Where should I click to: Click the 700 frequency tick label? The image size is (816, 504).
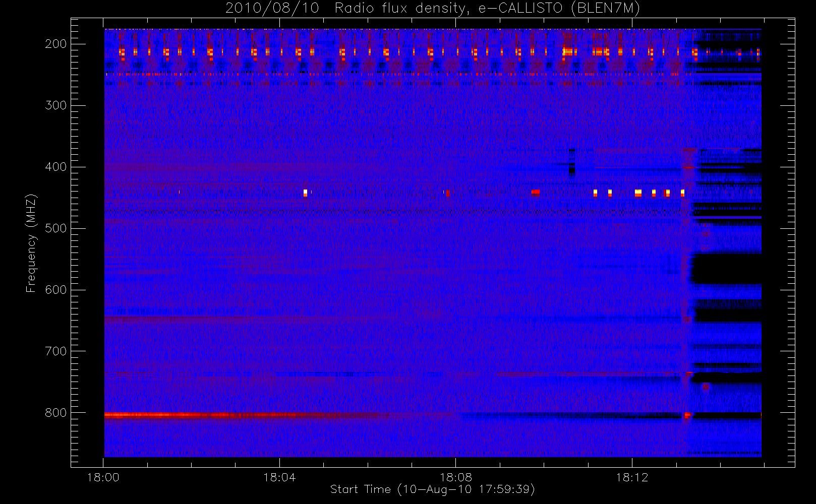tap(56, 351)
